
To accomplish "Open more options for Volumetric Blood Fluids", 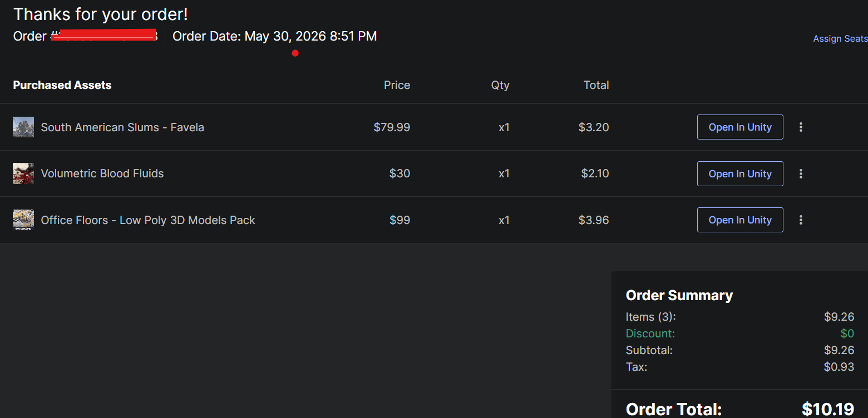I will tap(801, 173).
